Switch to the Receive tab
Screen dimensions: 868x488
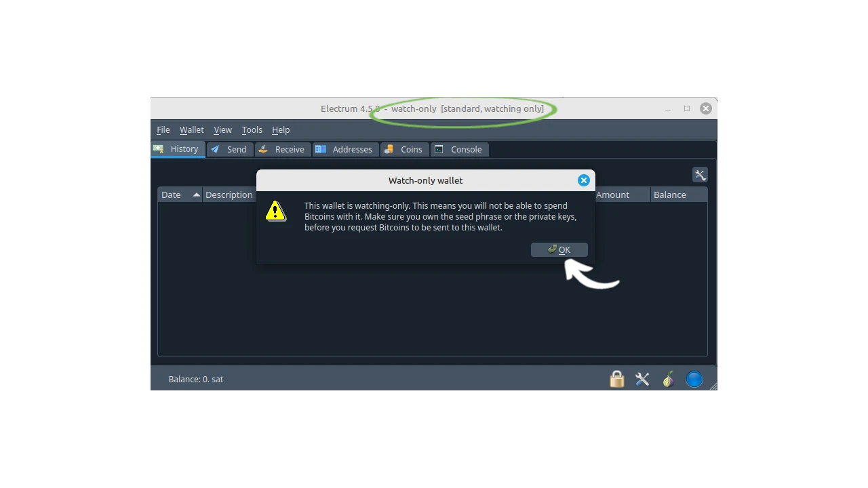click(x=282, y=150)
